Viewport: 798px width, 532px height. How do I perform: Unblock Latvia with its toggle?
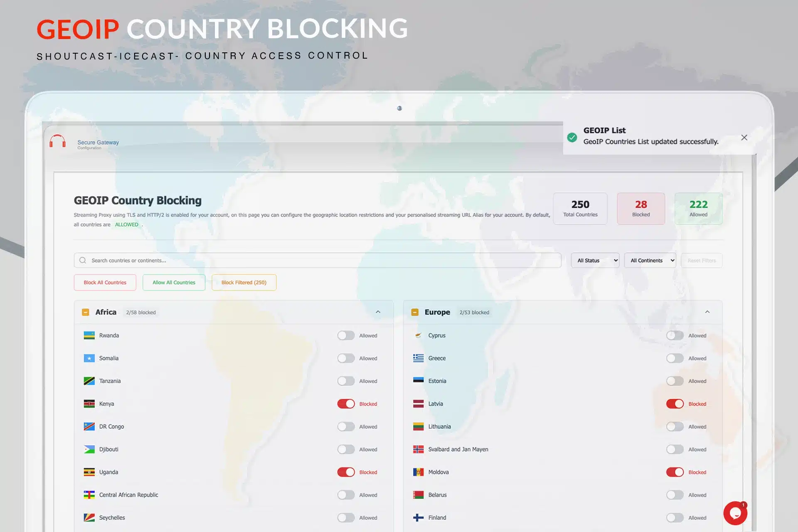675,404
